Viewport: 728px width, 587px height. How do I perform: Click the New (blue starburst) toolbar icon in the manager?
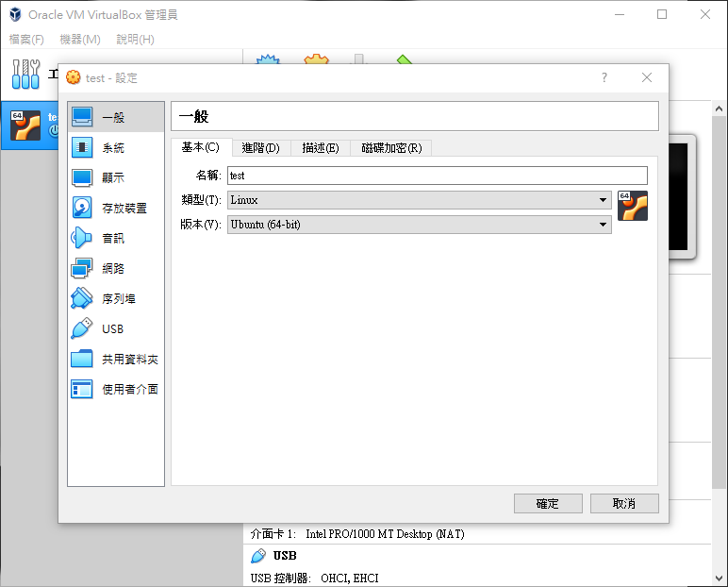(268, 59)
